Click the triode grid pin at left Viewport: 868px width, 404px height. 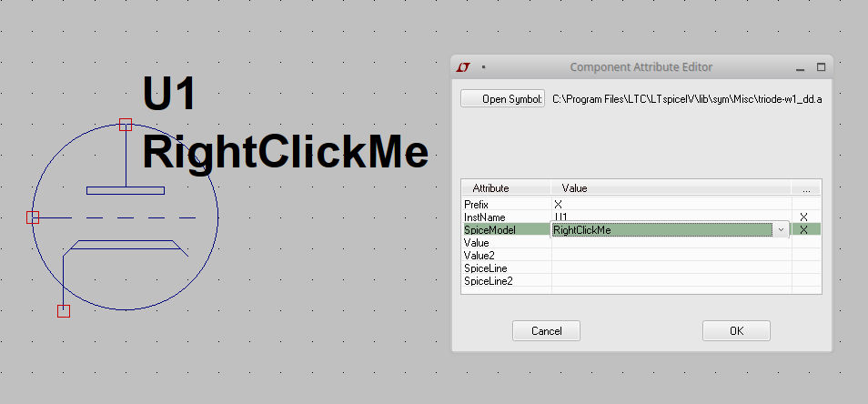tap(33, 217)
